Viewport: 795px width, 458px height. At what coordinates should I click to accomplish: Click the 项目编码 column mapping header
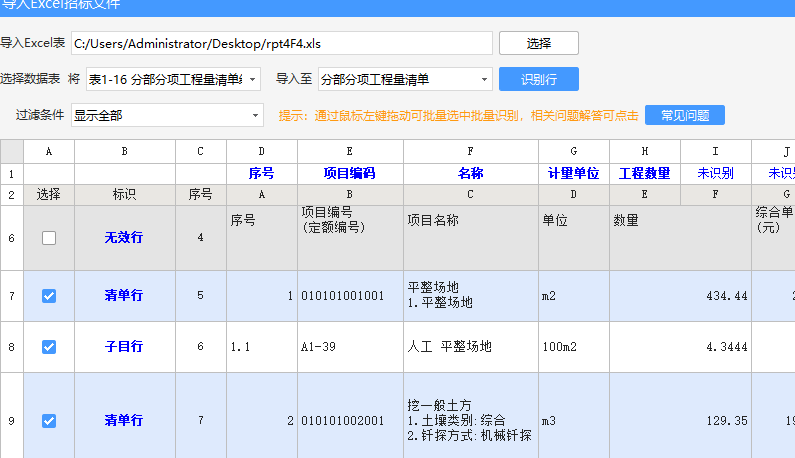[x=350, y=173]
